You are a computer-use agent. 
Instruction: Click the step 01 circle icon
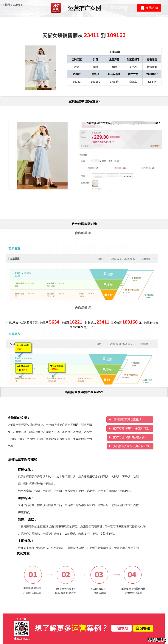(x=33, y=575)
